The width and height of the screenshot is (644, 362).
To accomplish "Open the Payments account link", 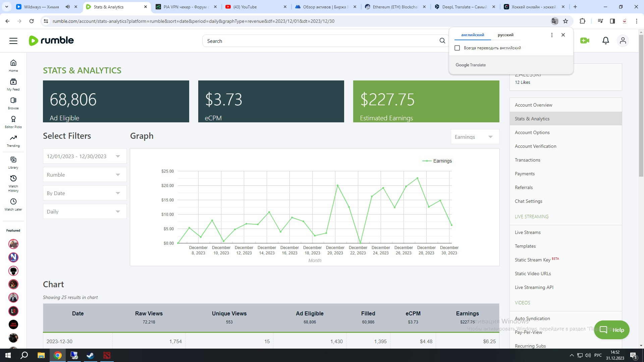I will [x=525, y=174].
